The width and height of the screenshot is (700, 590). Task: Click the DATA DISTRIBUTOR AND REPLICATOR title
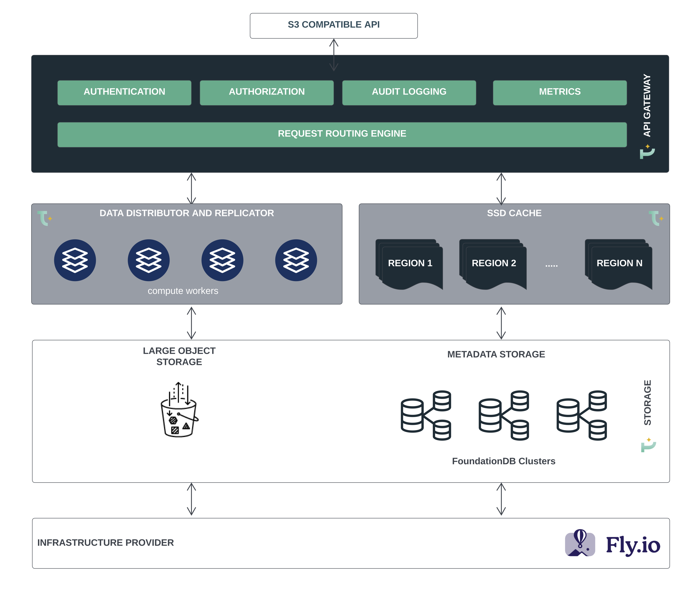pos(187,213)
